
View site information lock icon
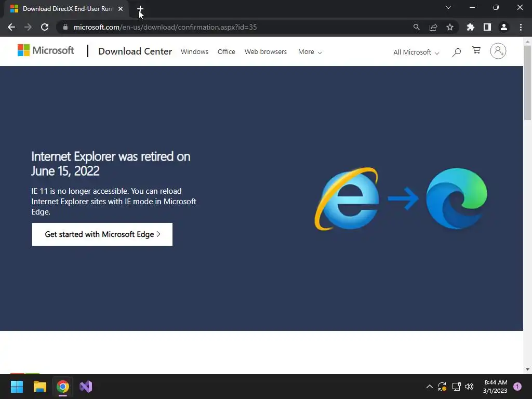tap(65, 27)
